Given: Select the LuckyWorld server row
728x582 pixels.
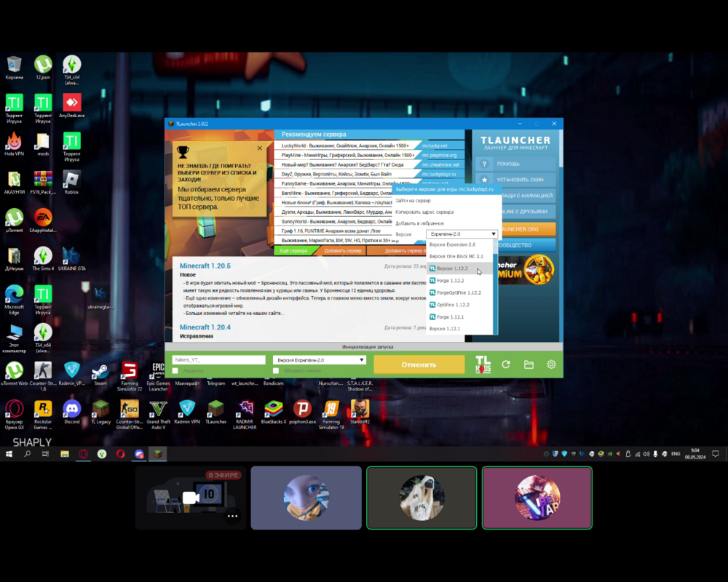Looking at the screenshot, I should click(347, 145).
